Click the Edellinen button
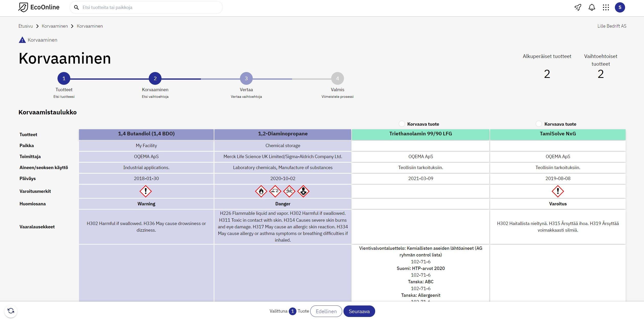Image resolution: width=644 pixels, height=319 pixels. click(326, 311)
